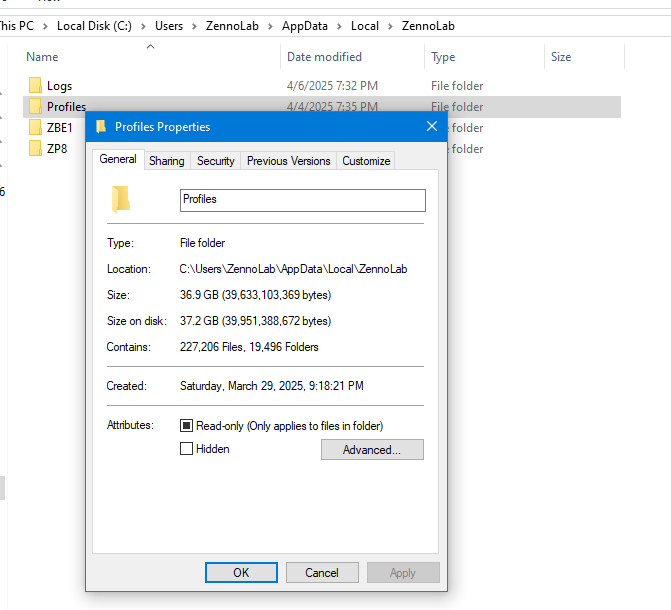Click the Created date Saturday, March 29, 2025
This screenshot has width=671, height=610.
[x=271, y=386]
